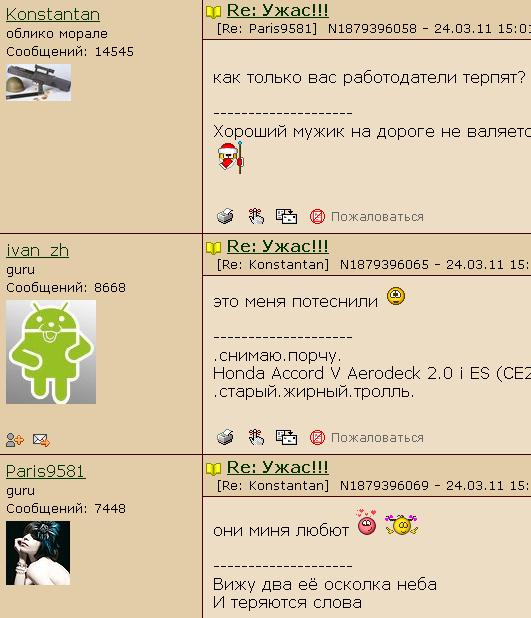Image resolution: width=531 pixels, height=618 pixels.
Task: Click Paris9581's portrait avatar
Action: tap(38, 553)
